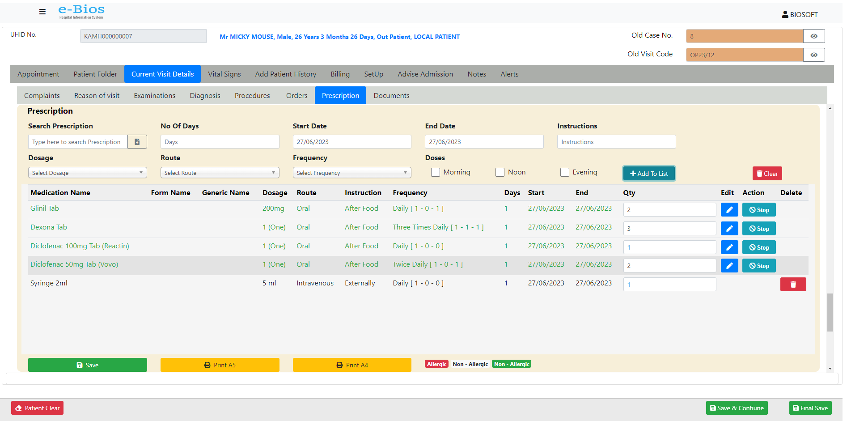Viewport: 868px width, 421px height.
Task: Focus the search prescription field
Action: click(x=78, y=142)
